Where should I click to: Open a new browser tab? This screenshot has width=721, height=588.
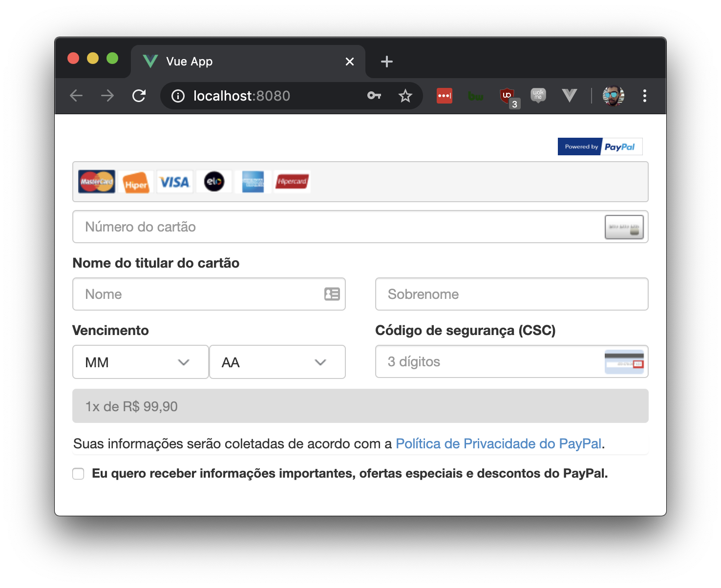(387, 62)
